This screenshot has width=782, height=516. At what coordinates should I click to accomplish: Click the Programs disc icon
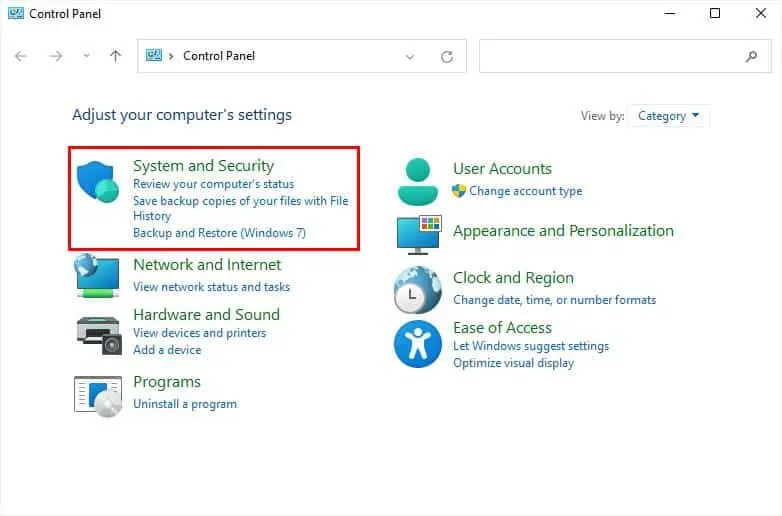[98, 396]
